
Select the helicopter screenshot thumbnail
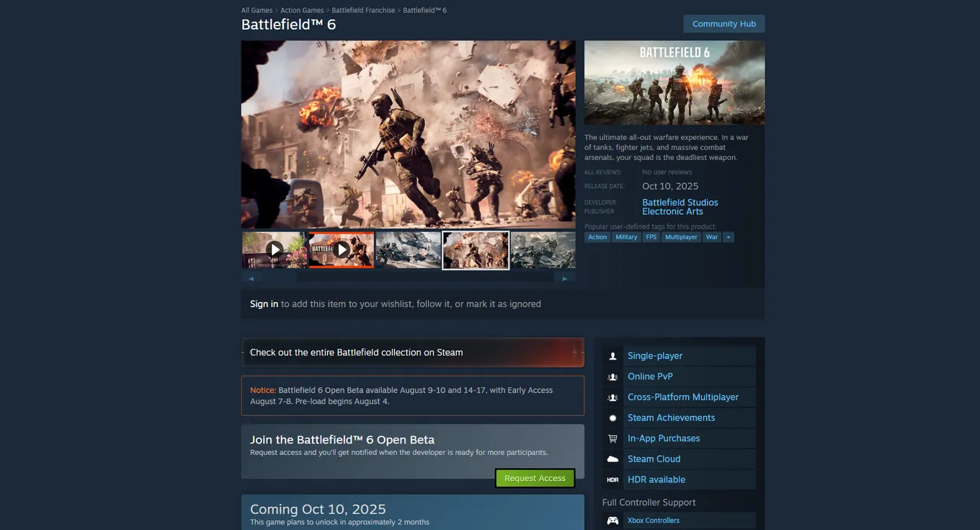[x=409, y=249]
